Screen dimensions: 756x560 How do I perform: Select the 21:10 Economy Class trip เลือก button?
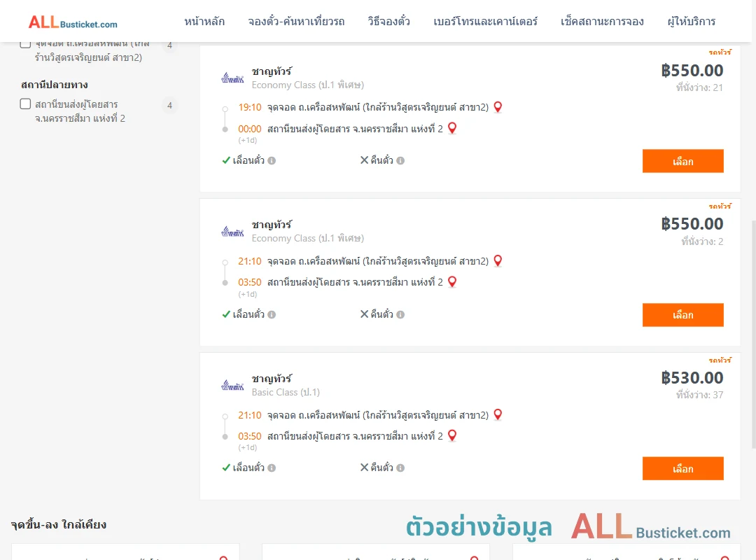point(682,315)
